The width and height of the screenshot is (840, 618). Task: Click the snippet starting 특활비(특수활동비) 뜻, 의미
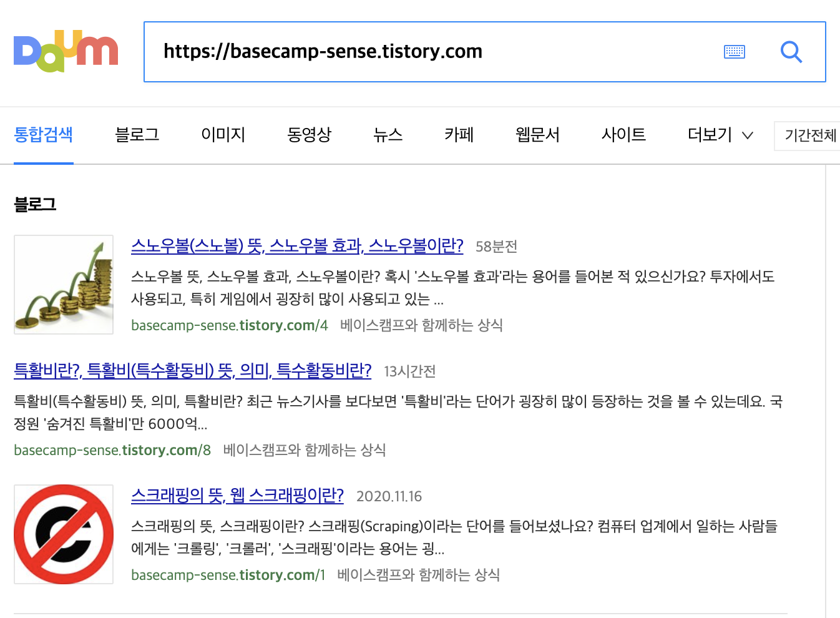(x=398, y=413)
